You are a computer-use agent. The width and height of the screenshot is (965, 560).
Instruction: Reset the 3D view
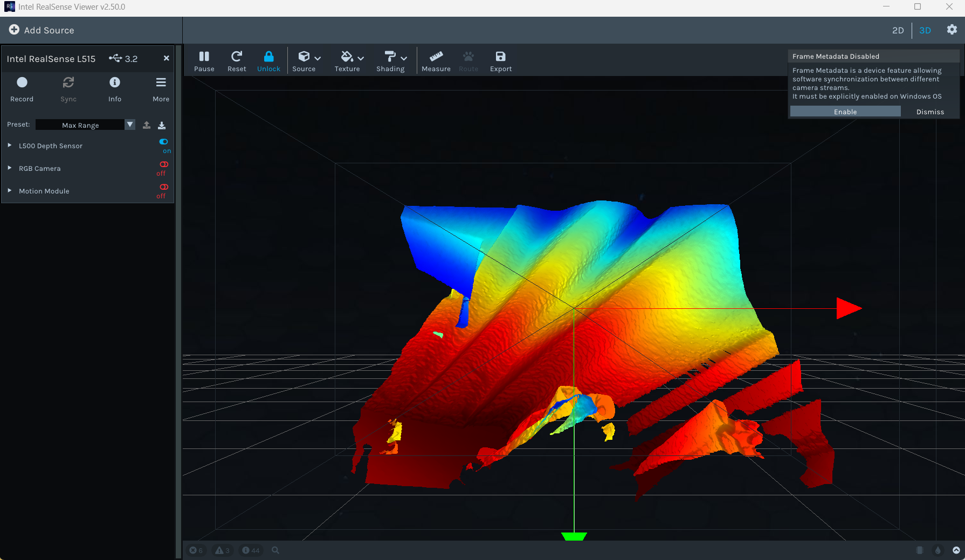point(237,60)
